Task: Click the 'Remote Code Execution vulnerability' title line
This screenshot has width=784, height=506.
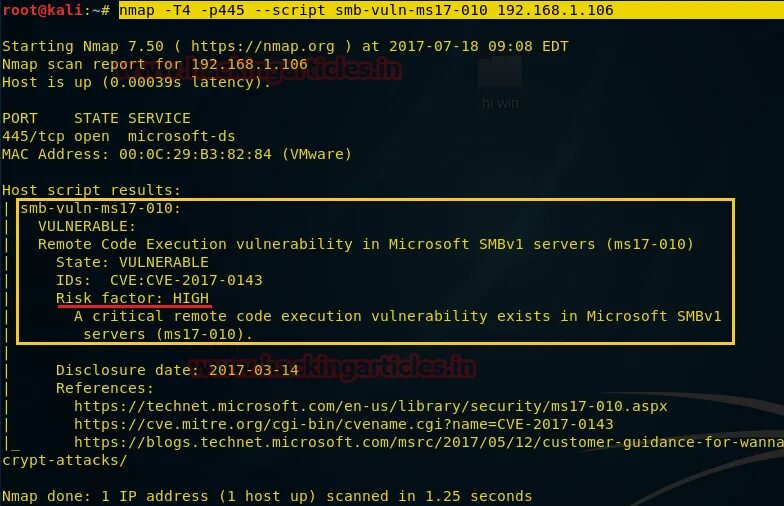Action: coord(365,244)
